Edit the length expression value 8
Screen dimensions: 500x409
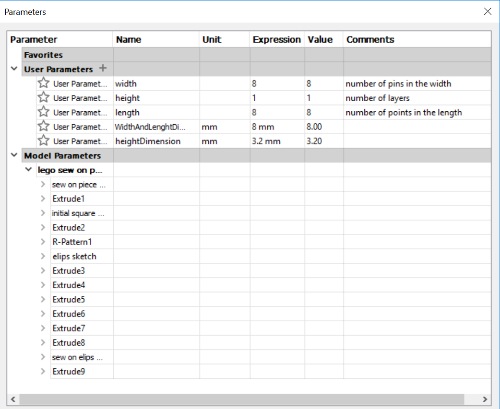click(277, 112)
